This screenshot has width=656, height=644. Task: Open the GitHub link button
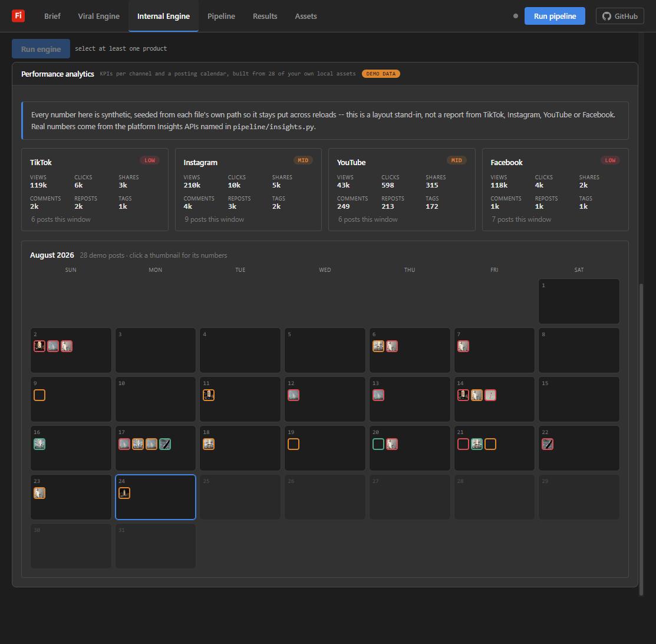tap(619, 16)
